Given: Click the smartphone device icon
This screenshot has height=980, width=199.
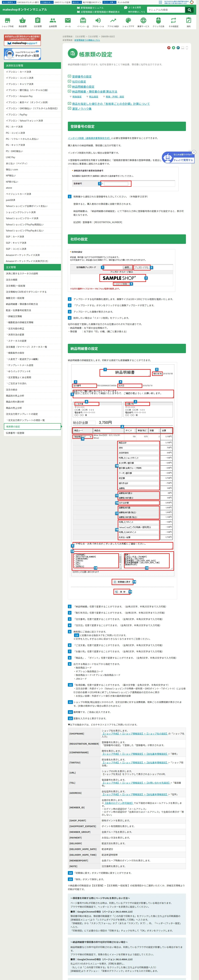Looking at the screenshot, I should (187, 48).
